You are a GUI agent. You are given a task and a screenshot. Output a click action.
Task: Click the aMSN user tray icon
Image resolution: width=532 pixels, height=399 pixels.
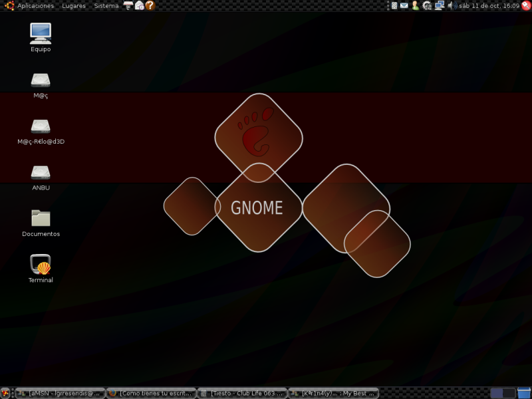point(415,5)
